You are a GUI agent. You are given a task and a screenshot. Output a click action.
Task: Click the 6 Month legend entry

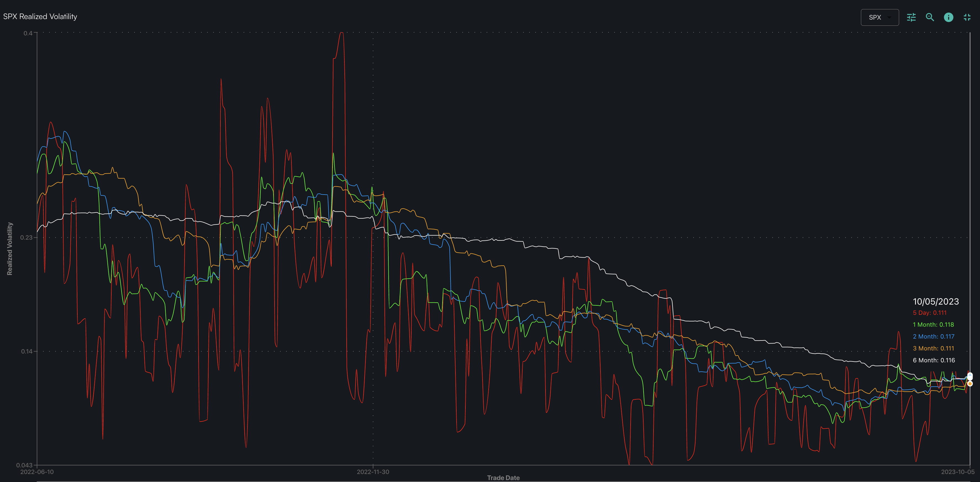934,360
